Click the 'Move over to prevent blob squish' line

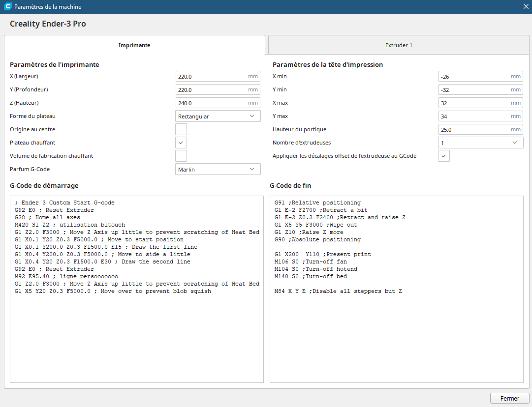point(113,291)
